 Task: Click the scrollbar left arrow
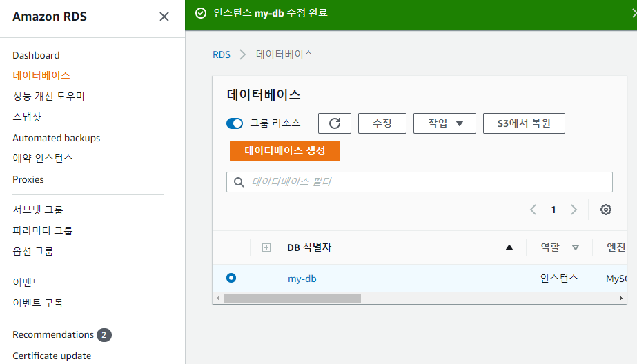coord(218,299)
